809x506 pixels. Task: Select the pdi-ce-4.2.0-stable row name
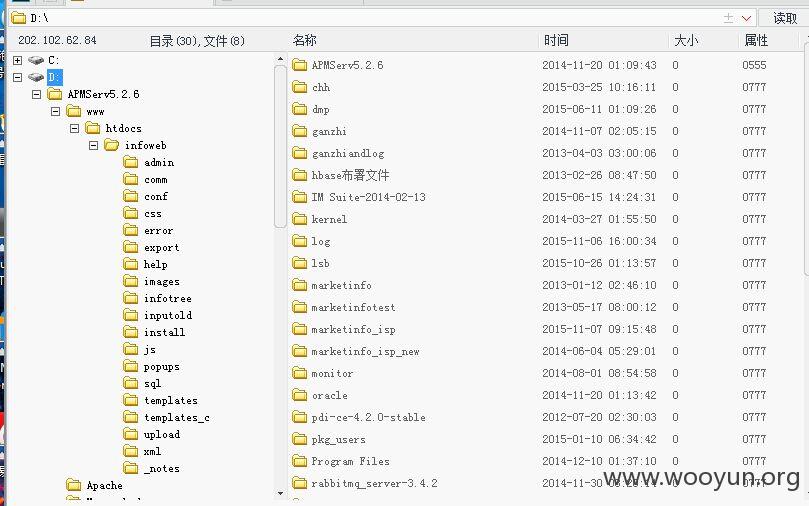pyautogui.click(x=368, y=417)
